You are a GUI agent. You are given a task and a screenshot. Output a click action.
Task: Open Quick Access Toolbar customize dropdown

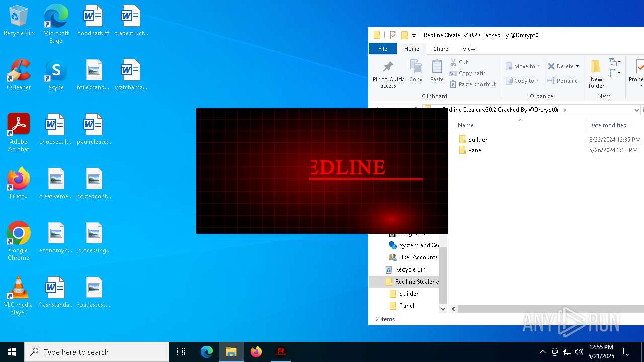[414, 35]
